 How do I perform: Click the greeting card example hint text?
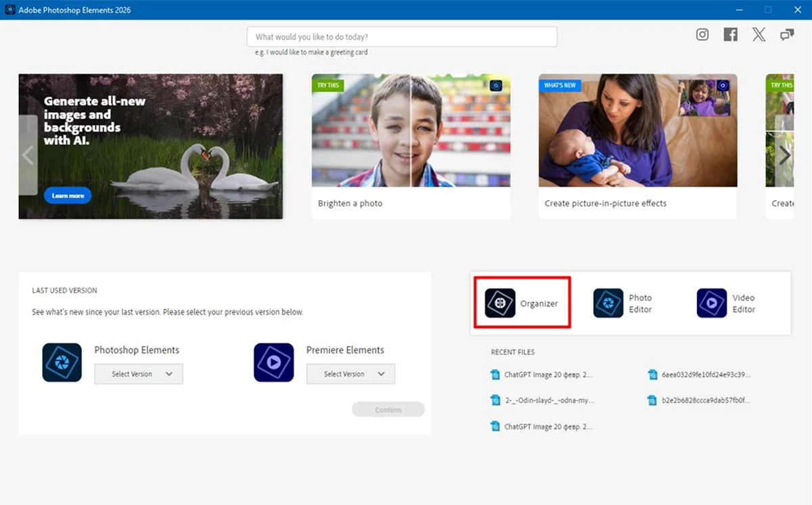point(311,52)
